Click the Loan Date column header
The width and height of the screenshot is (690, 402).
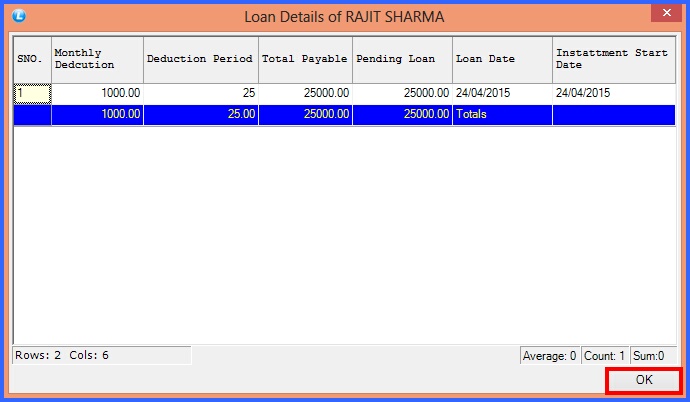tap(503, 60)
